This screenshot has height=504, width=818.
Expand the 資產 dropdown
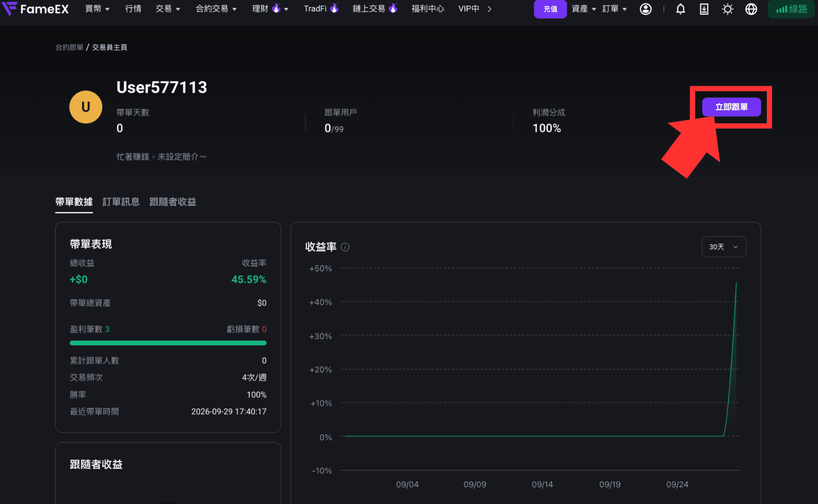[x=584, y=9]
